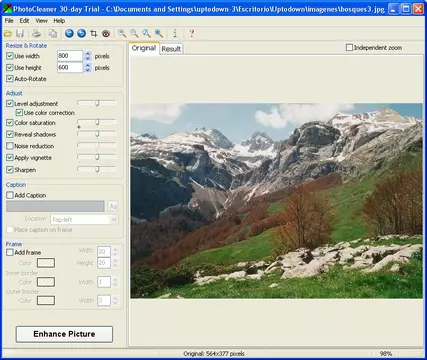Viewport: 427px width, 360px height.
Task: Click the crop tool icon
Action: click(94, 33)
